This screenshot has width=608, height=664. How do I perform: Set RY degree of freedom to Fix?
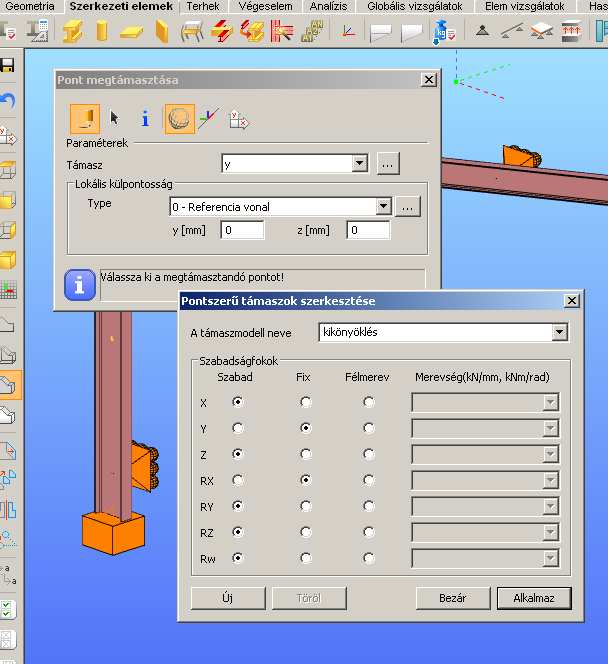(305, 506)
